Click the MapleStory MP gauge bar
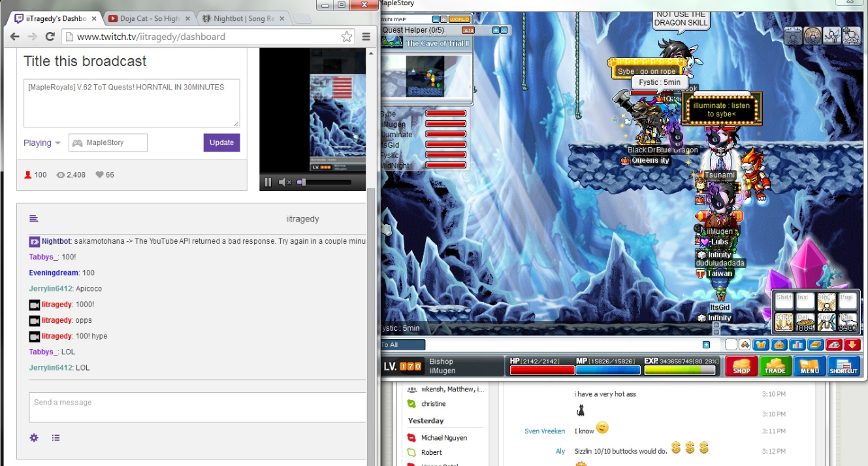This screenshot has width=868, height=466. click(x=609, y=370)
